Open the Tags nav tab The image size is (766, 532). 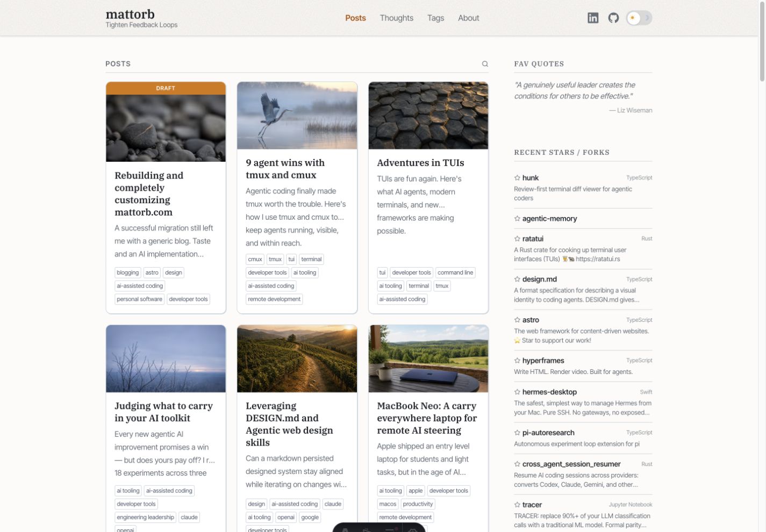pyautogui.click(x=435, y=18)
